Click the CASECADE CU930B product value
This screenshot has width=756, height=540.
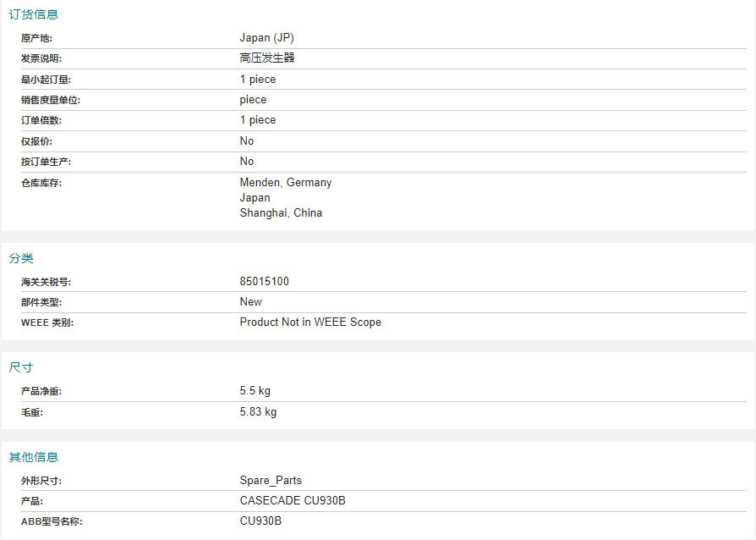point(293,500)
